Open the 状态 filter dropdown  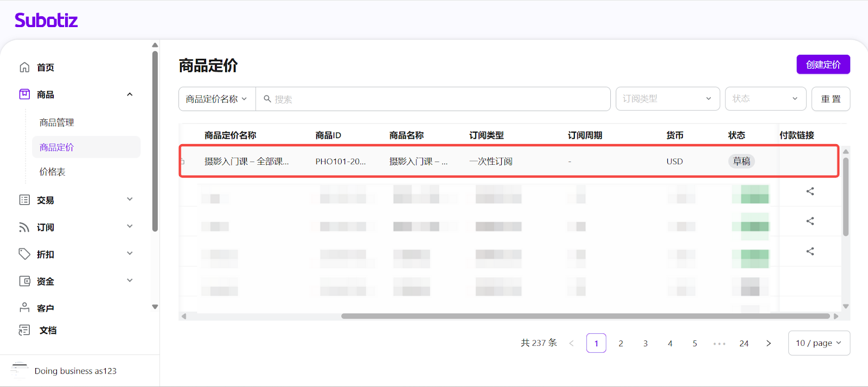pos(765,99)
